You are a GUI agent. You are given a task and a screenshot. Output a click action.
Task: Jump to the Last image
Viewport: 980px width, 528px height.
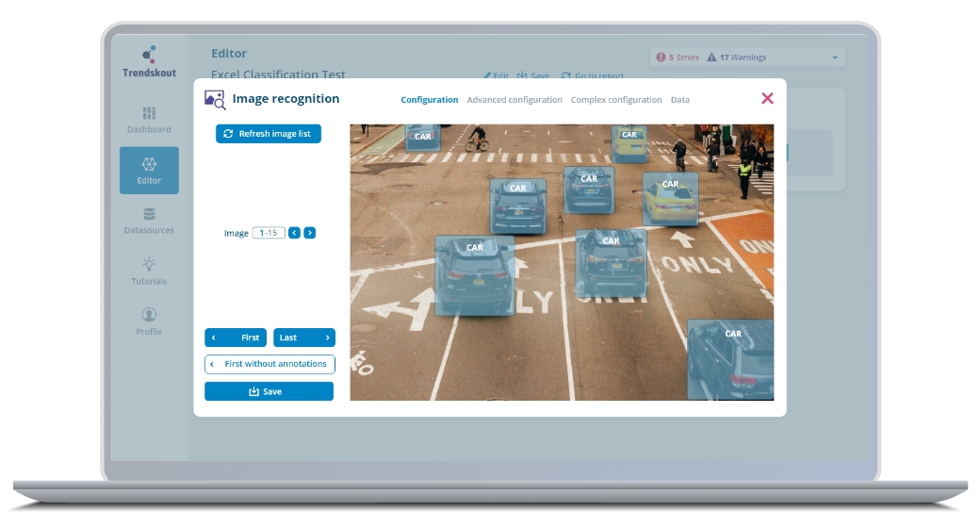303,338
